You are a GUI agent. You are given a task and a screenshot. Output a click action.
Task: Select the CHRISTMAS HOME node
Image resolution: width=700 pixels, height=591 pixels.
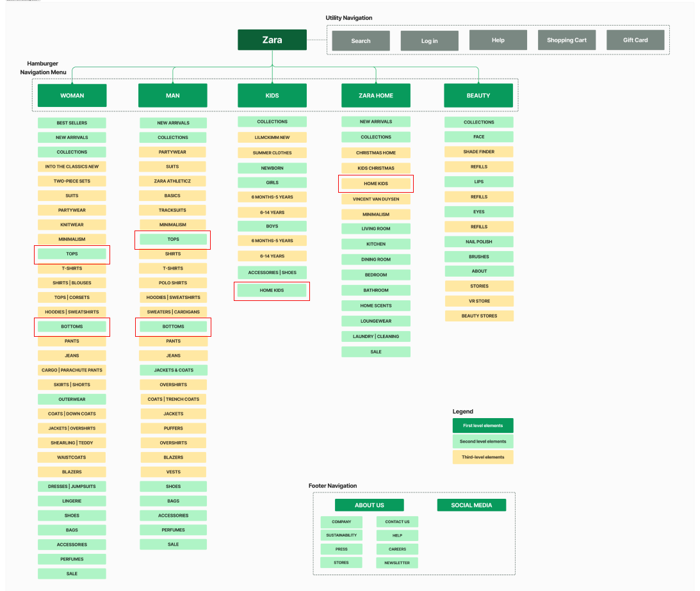pos(376,152)
